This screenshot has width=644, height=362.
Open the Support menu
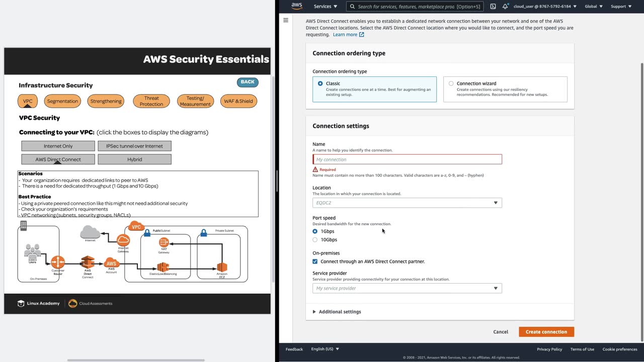pyautogui.click(x=621, y=7)
